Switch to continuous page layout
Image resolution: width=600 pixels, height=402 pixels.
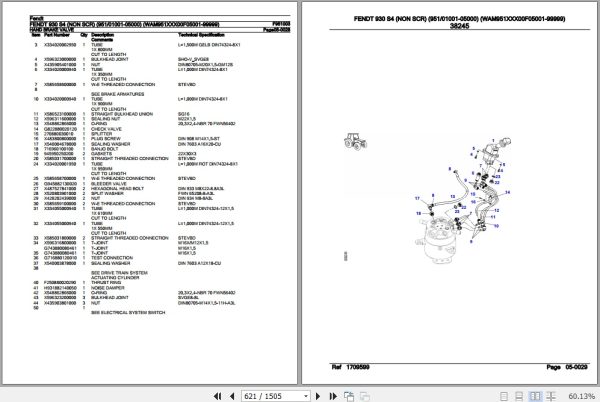click(519, 396)
